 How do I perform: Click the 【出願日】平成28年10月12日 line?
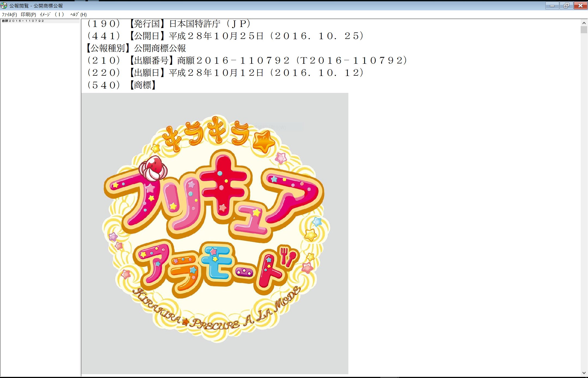pos(225,73)
